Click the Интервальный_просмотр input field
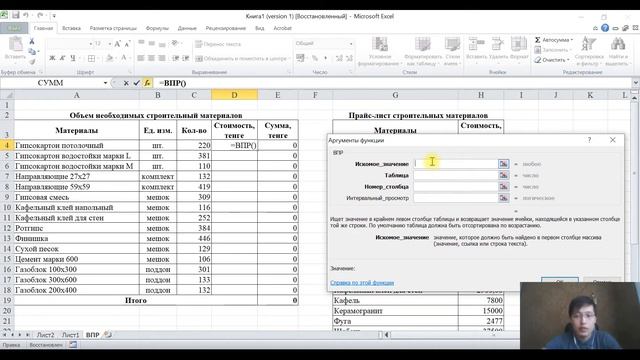 pos(456,198)
